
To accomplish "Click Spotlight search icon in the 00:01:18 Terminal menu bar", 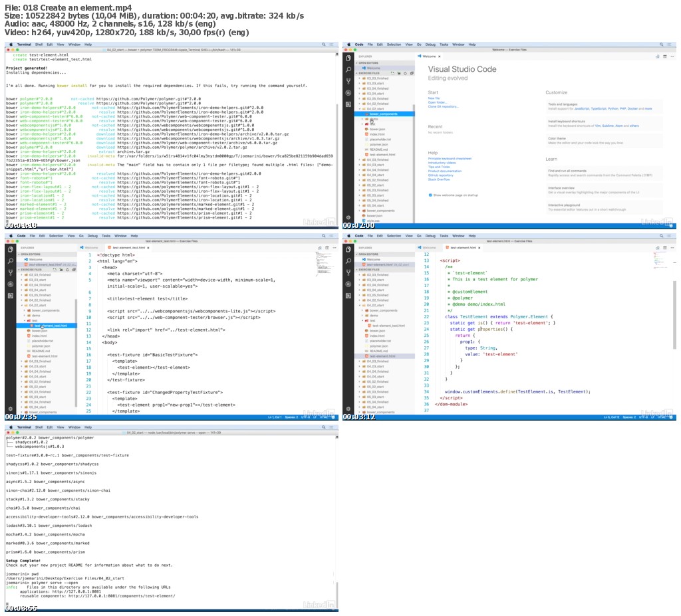I will point(324,45).
